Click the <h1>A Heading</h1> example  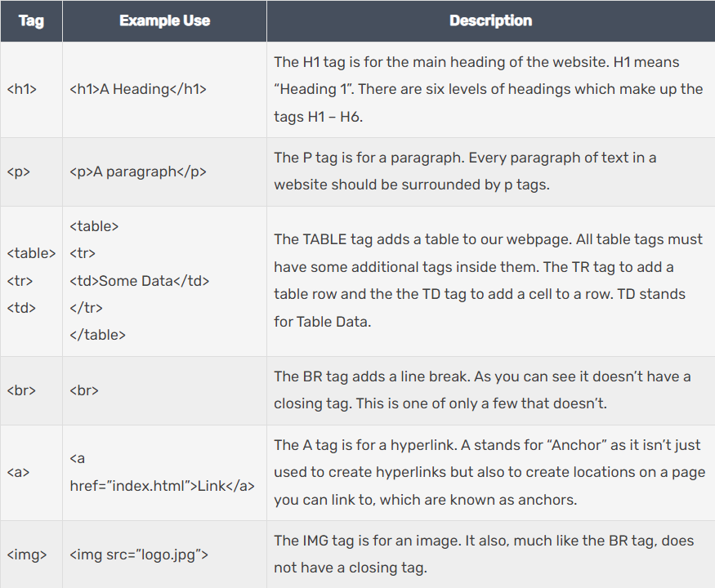click(x=138, y=90)
